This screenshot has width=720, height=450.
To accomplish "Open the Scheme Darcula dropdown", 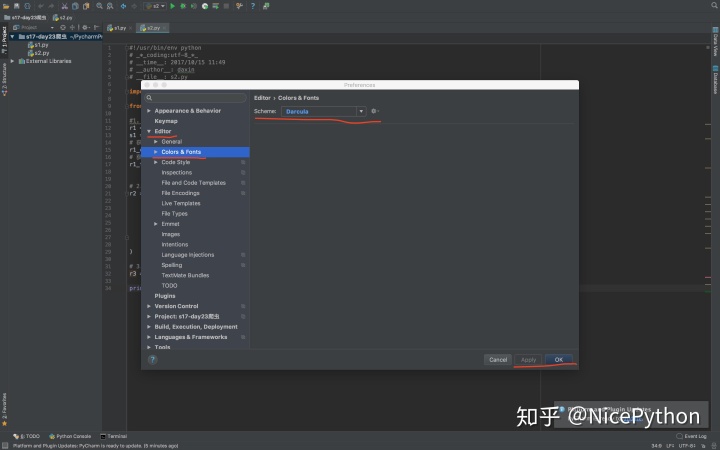I will 323,111.
